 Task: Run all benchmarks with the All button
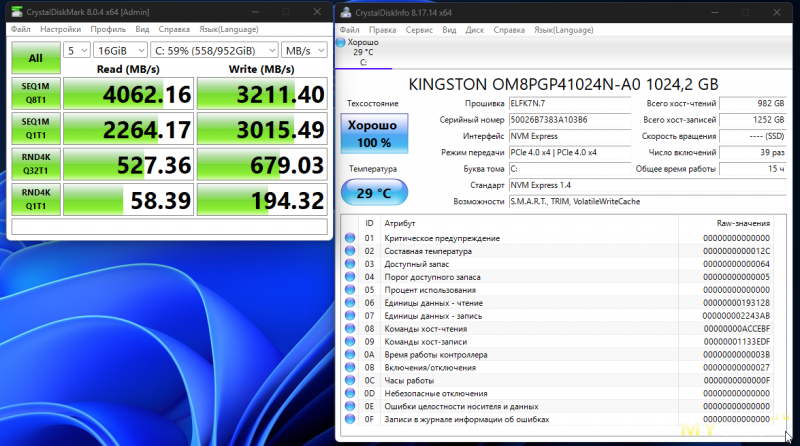[36, 58]
